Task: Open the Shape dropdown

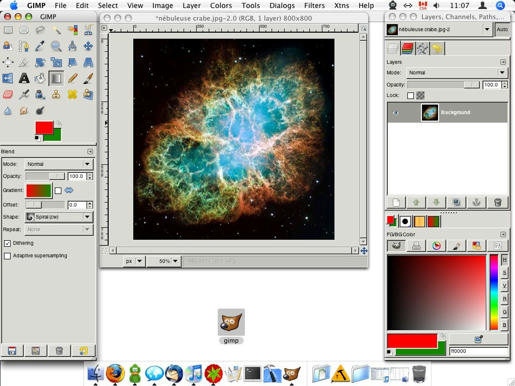Action: tap(59, 217)
